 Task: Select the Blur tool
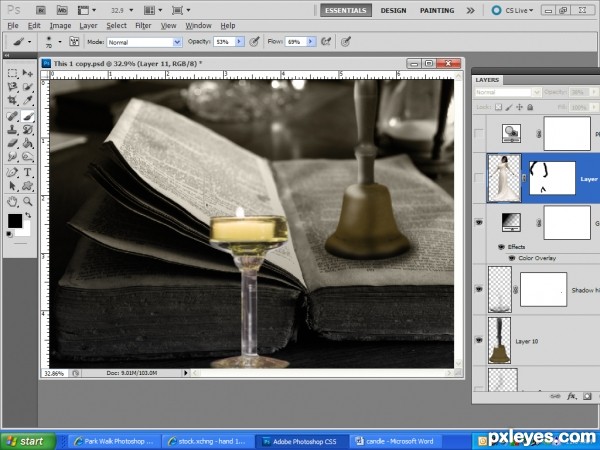12,157
